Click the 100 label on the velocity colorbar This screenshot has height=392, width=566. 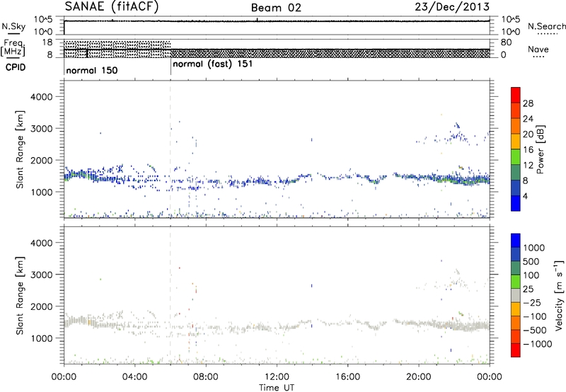click(531, 275)
